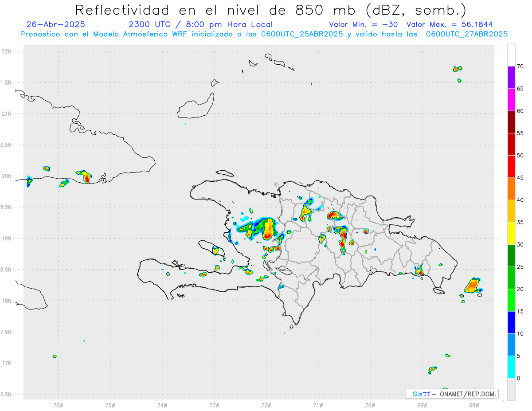
Task: Click the cyan 0-5 dBZ colorbar band
Action: coord(511,367)
